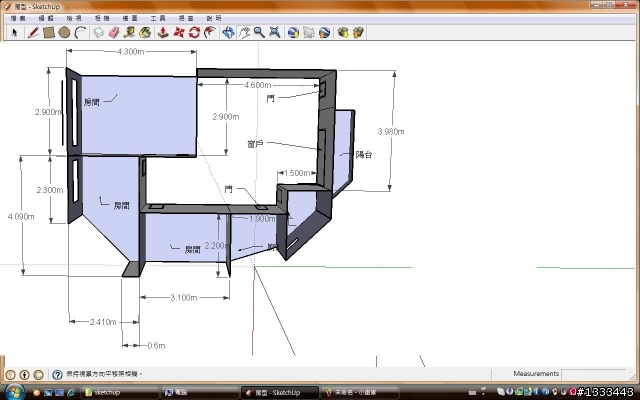Select the 2.300m dimension label
Viewport: 640px width, 400px height.
[50, 190]
